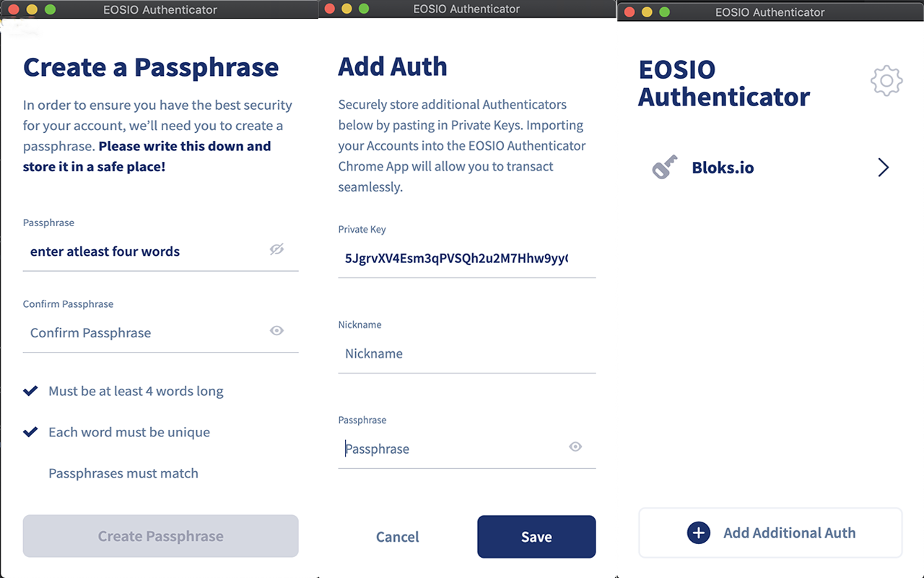Focus the Confirm Passphrase input field

pos(160,333)
